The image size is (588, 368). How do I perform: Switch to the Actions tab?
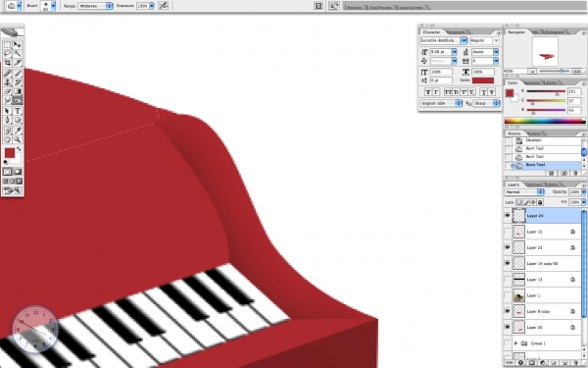[x=534, y=133]
